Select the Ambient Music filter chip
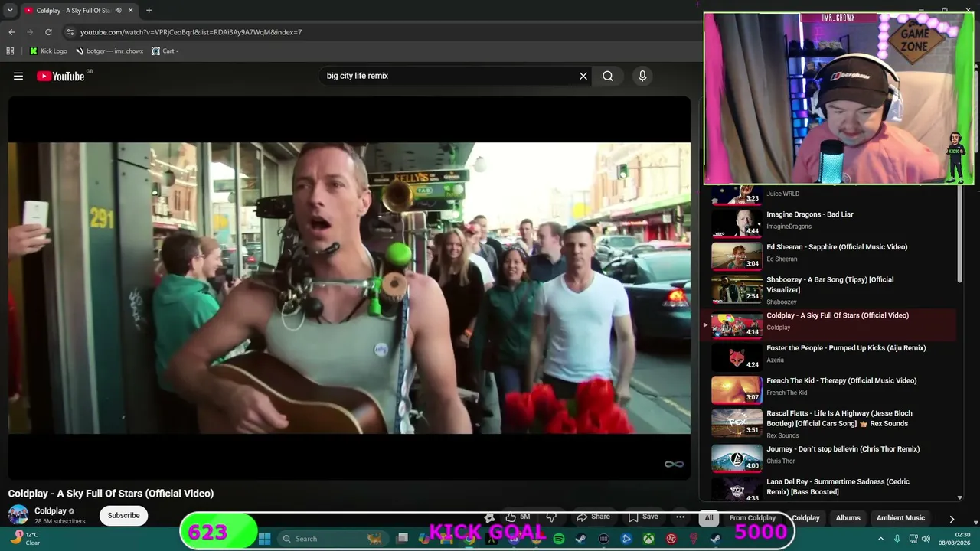980x551 pixels. coord(900,518)
